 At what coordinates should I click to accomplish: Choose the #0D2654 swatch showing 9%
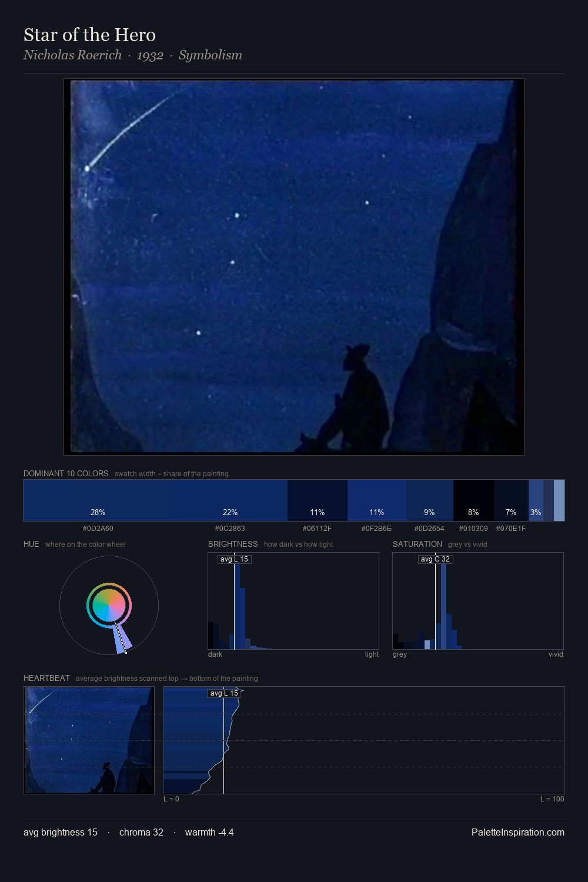pyautogui.click(x=430, y=500)
